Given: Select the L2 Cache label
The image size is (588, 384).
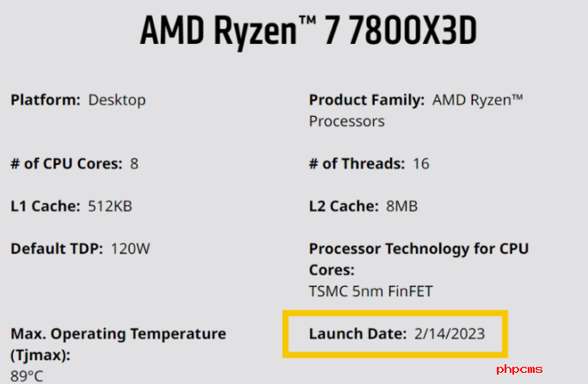Looking at the screenshot, I should click(x=344, y=206).
